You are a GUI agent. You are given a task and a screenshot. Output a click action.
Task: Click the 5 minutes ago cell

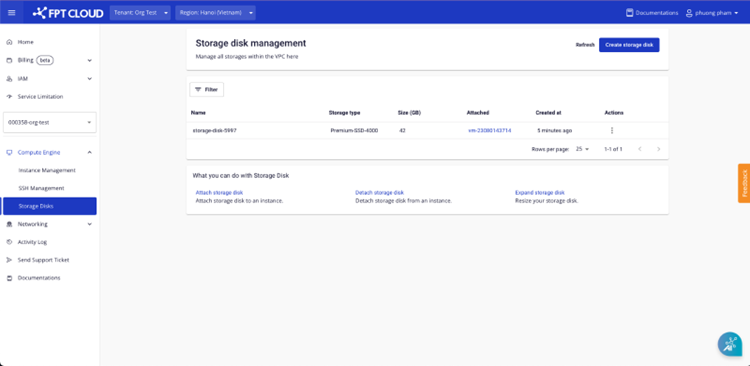tap(554, 130)
